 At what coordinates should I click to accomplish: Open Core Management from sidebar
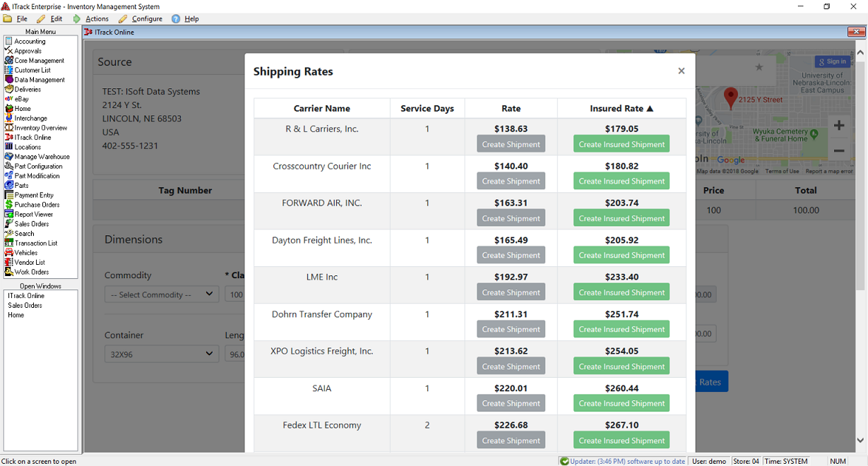(x=9, y=61)
